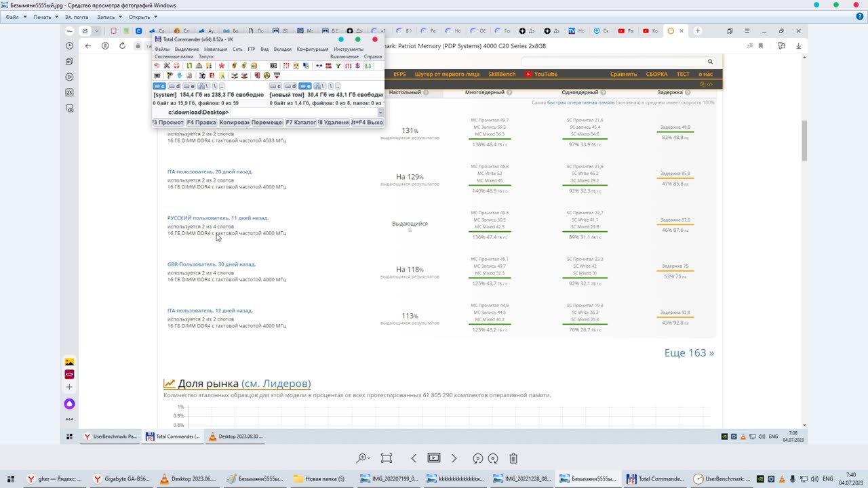Select drive c in right panel
Image resolution: width=868 pixels, height=488 pixels.
(276, 86)
